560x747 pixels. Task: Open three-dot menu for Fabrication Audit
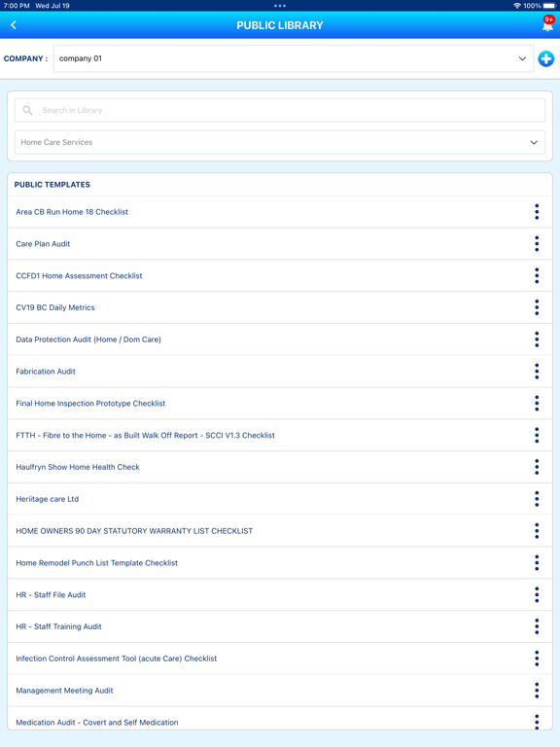click(x=537, y=372)
